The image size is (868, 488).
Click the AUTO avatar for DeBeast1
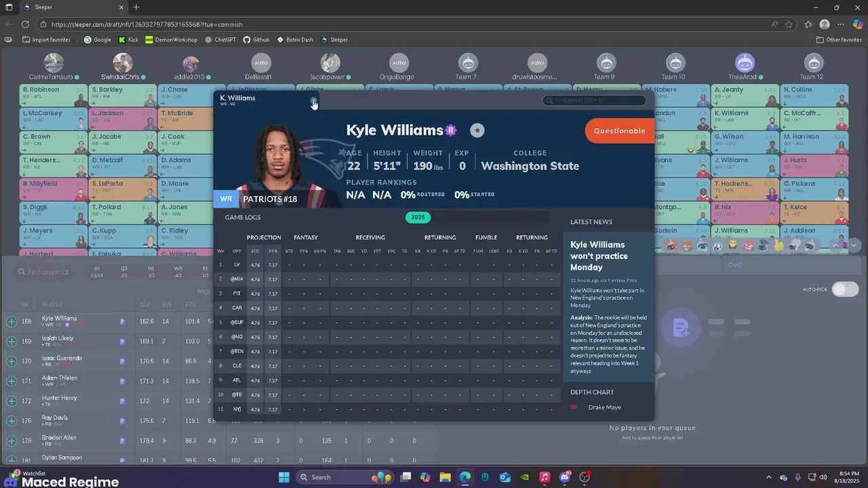(x=260, y=63)
